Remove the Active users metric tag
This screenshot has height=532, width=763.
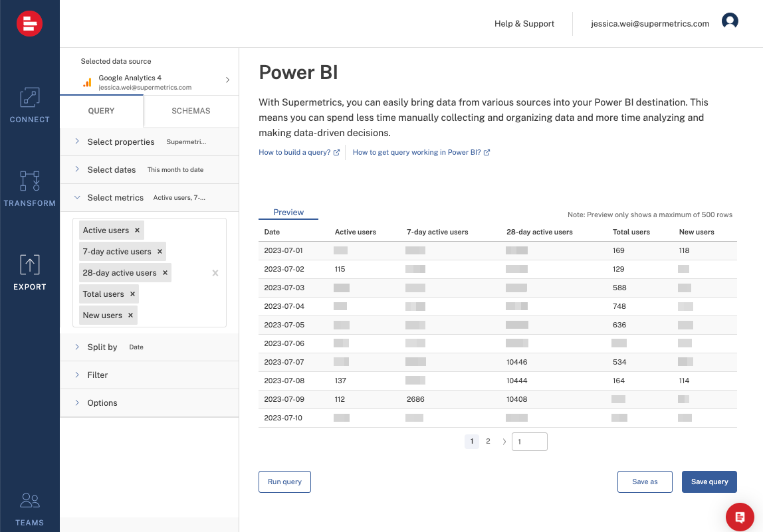[x=137, y=230]
